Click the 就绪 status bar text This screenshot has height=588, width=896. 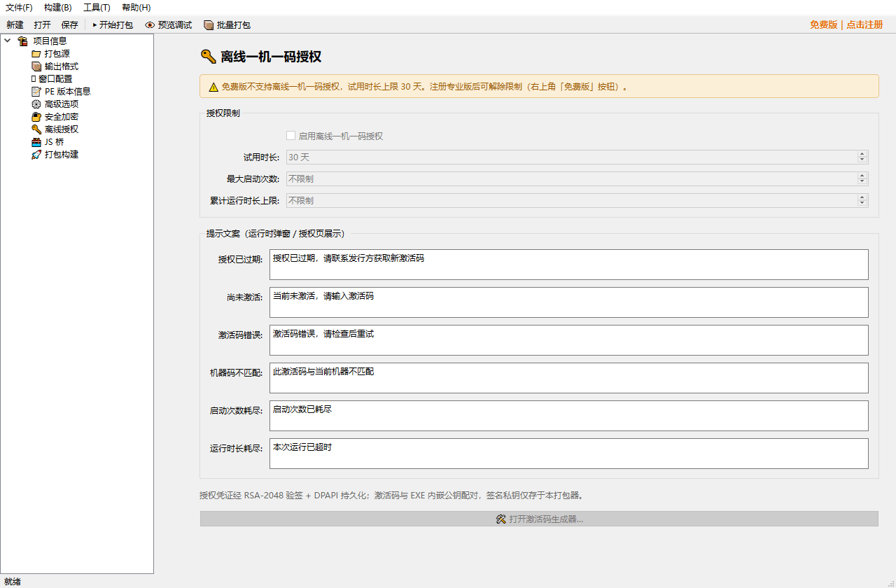point(13,582)
